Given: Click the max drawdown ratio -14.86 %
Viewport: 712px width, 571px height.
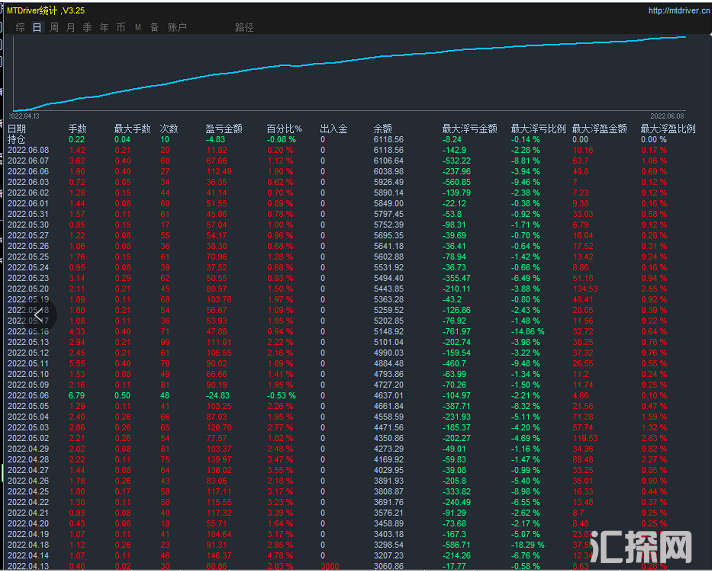Looking at the screenshot, I should point(528,331).
